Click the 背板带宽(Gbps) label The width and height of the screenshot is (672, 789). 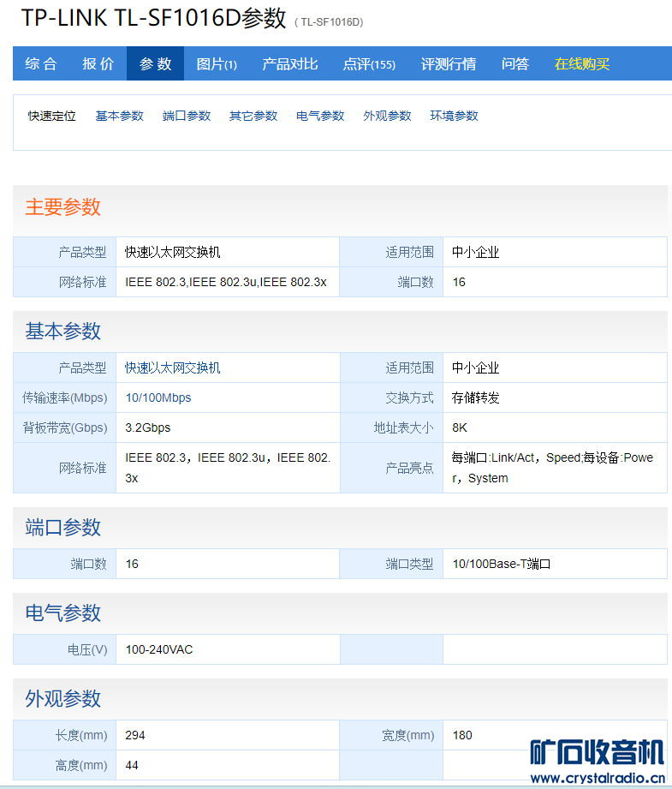(65, 427)
